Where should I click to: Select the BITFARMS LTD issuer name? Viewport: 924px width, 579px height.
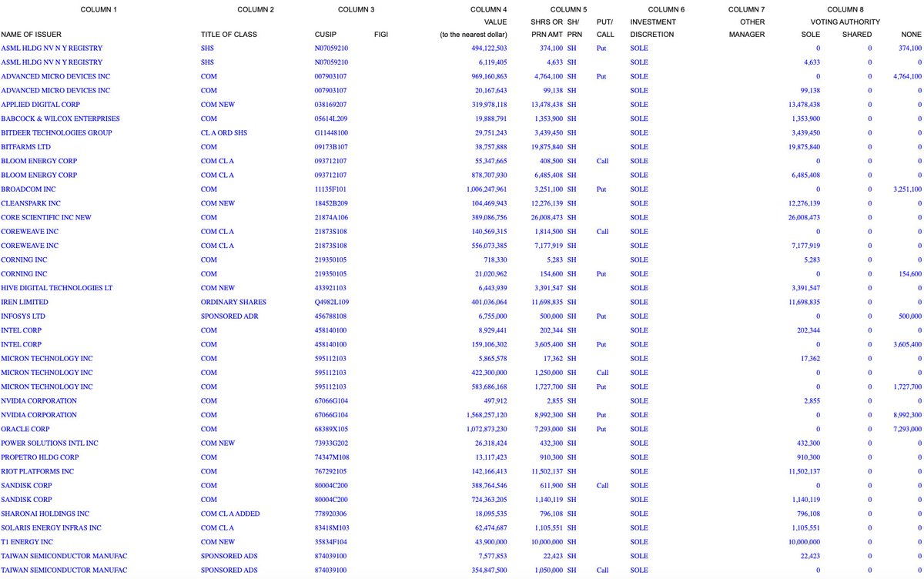[x=26, y=146]
